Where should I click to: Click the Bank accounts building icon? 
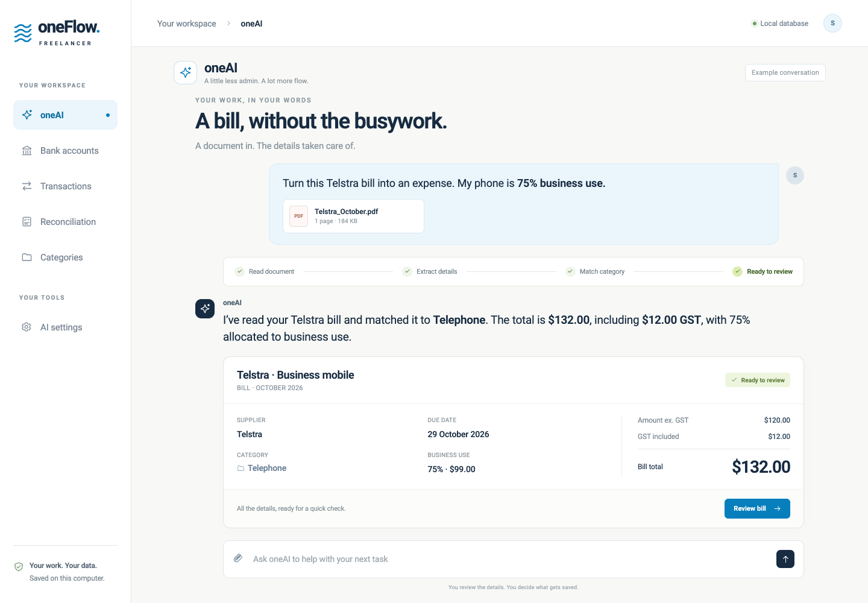(27, 151)
